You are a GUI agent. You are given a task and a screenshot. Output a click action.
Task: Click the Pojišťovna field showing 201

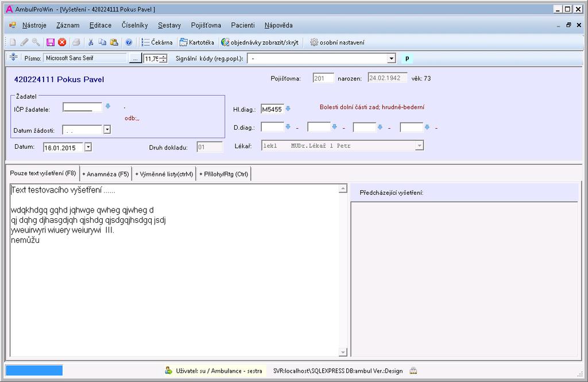coord(323,78)
